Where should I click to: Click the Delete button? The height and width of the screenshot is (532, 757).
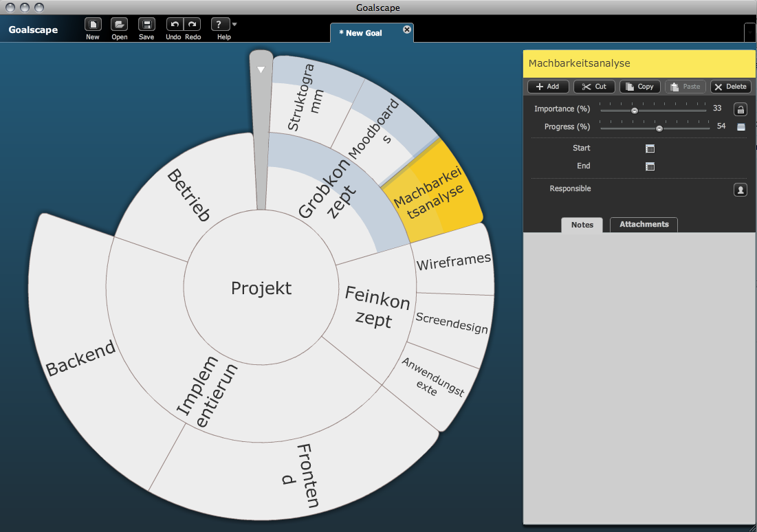730,87
